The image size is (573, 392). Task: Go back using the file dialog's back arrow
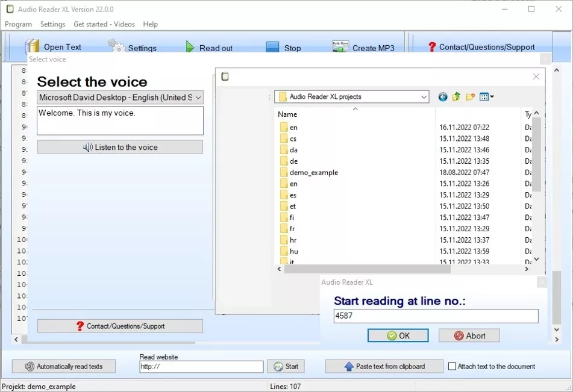[443, 97]
